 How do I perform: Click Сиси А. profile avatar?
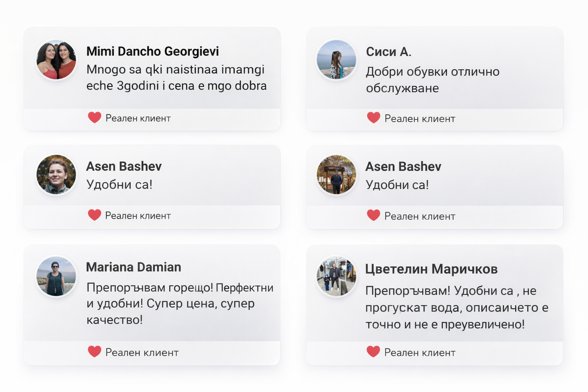[336, 60]
